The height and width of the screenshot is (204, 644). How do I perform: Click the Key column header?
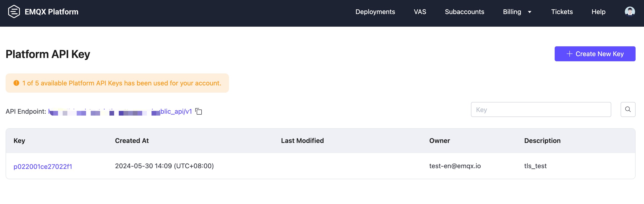pyautogui.click(x=19, y=141)
